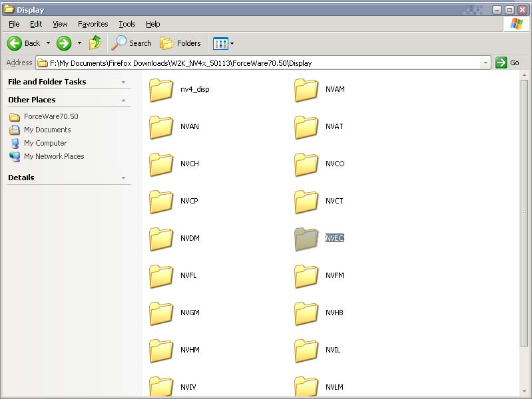Open the Views dropdown arrow
This screenshot has height=399, width=532.
pyautogui.click(x=232, y=43)
